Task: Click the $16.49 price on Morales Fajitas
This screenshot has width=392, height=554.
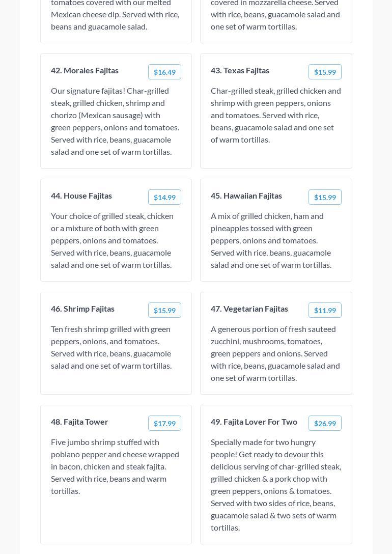Action: 164,72
